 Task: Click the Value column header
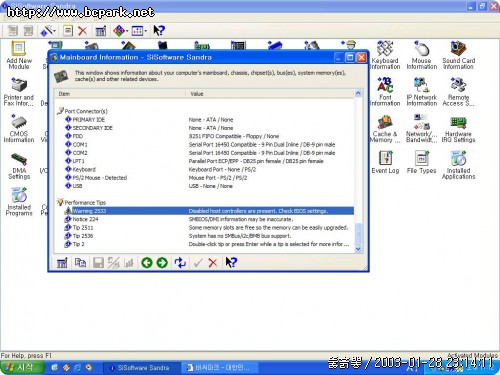[x=269, y=94]
